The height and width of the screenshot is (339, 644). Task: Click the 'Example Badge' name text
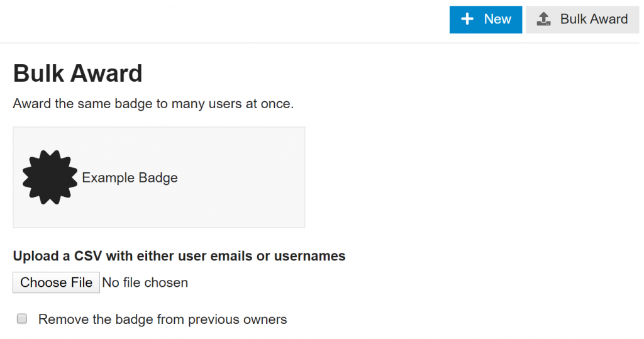pyautogui.click(x=130, y=178)
